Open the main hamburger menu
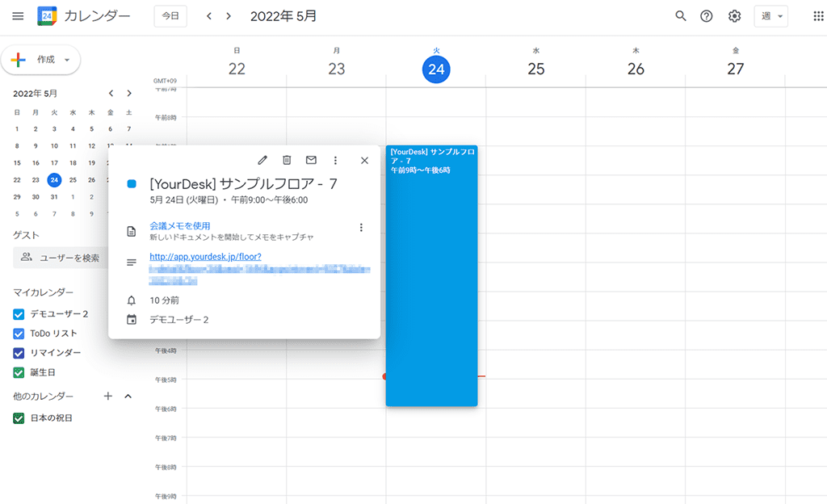This screenshot has width=827, height=504. coord(18,16)
